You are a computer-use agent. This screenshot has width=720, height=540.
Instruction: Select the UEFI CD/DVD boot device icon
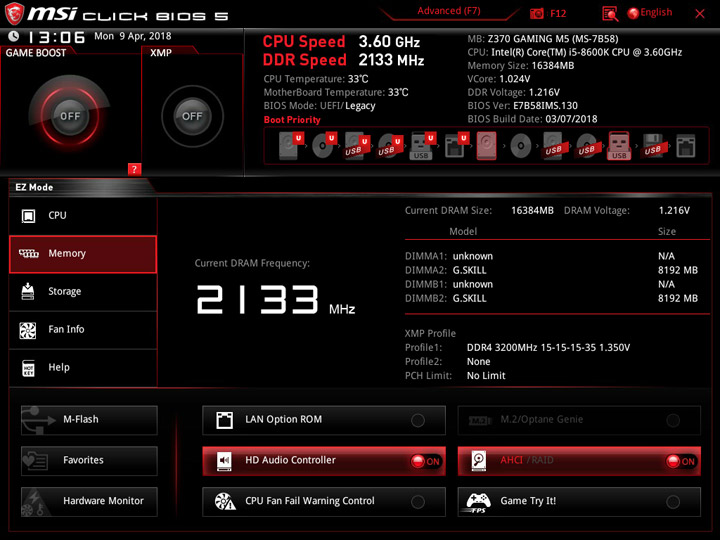324,146
